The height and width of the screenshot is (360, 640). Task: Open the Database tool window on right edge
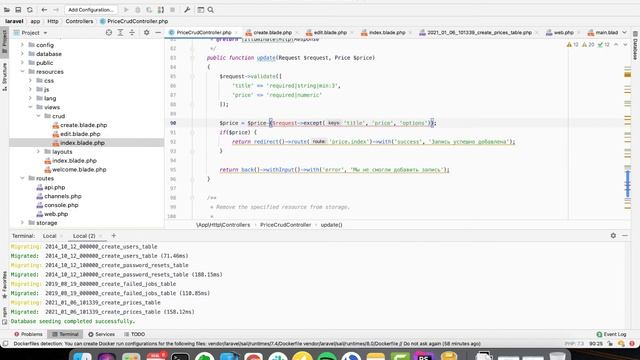[636, 46]
